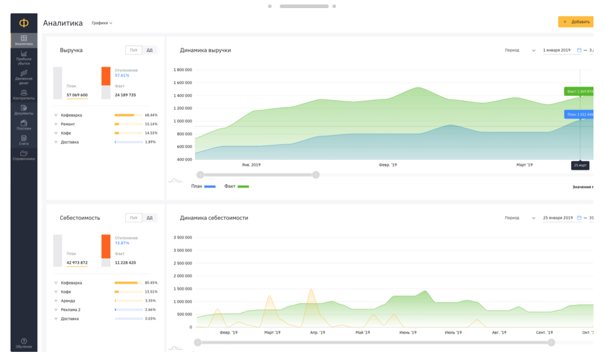Viewport: 604px width, 364px height.
Task: Go to Контрагенты in sidebar
Action: tap(24, 95)
